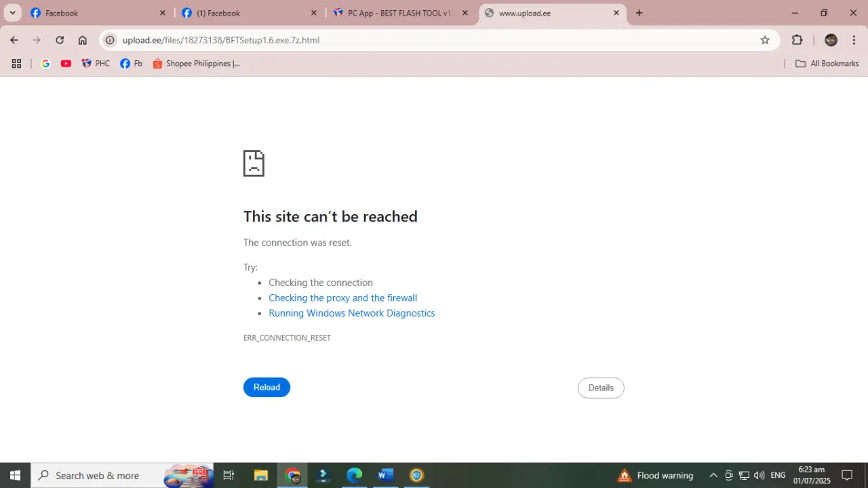Go forward with the forward arrow
Screen dimensions: 868x488
click(x=37, y=40)
